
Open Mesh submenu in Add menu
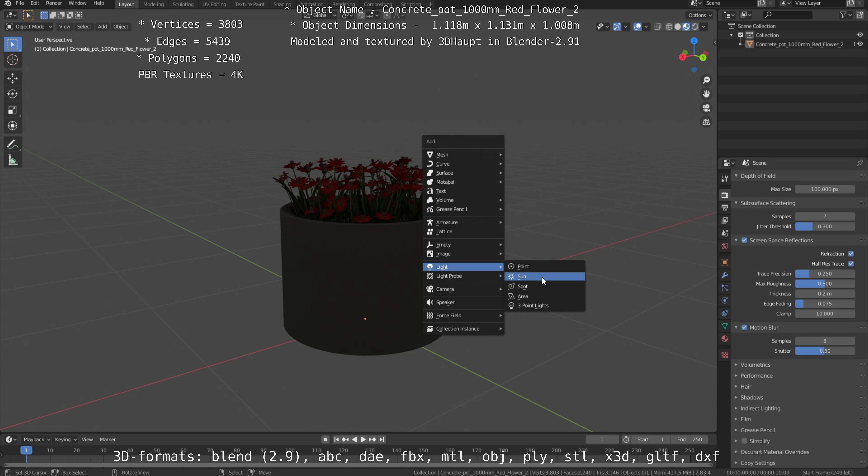point(463,155)
